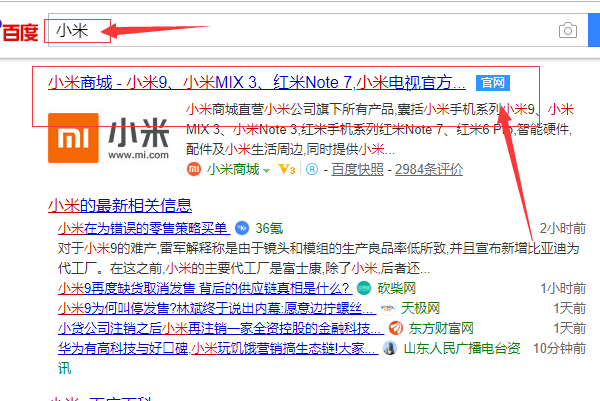Open the article 小米在为错误的零售策略买单
Viewport: 600px width, 401px height.
[x=144, y=228]
